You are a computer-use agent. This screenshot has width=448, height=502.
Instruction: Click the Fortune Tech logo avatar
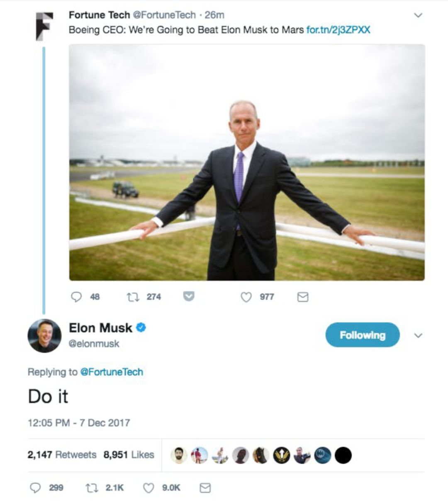click(44, 27)
